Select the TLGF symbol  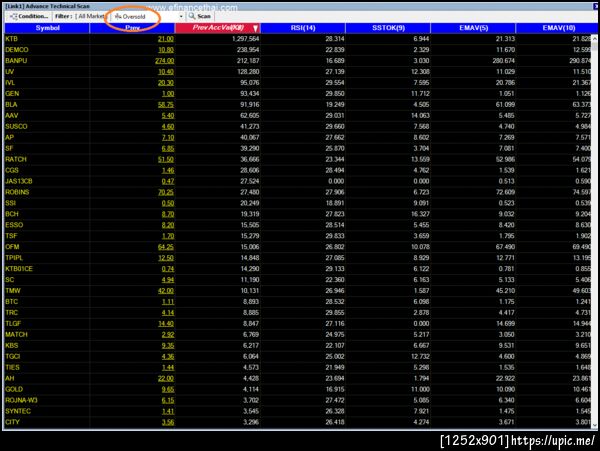pos(13,324)
